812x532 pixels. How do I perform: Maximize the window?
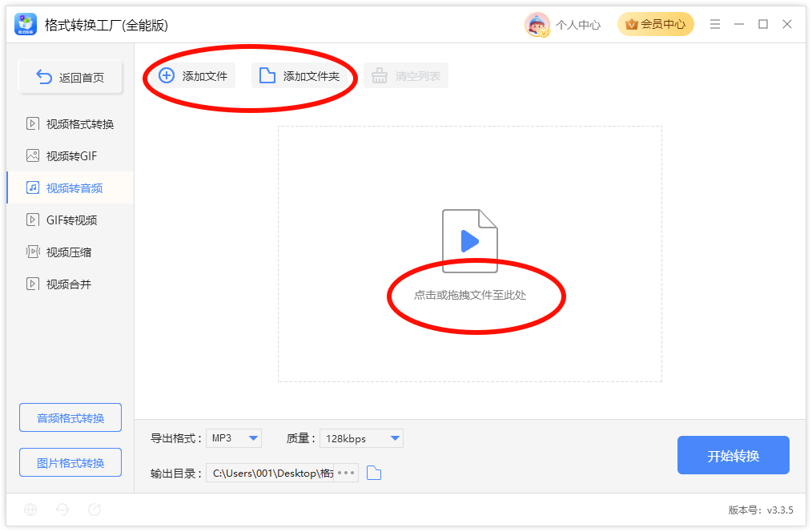point(763,24)
